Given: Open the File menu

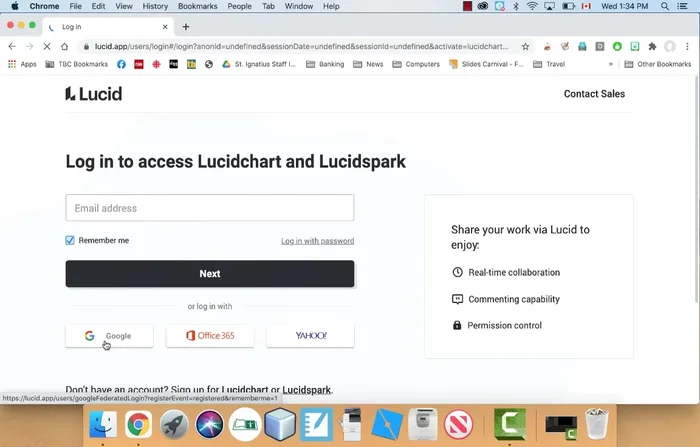Looking at the screenshot, I should (75, 6).
